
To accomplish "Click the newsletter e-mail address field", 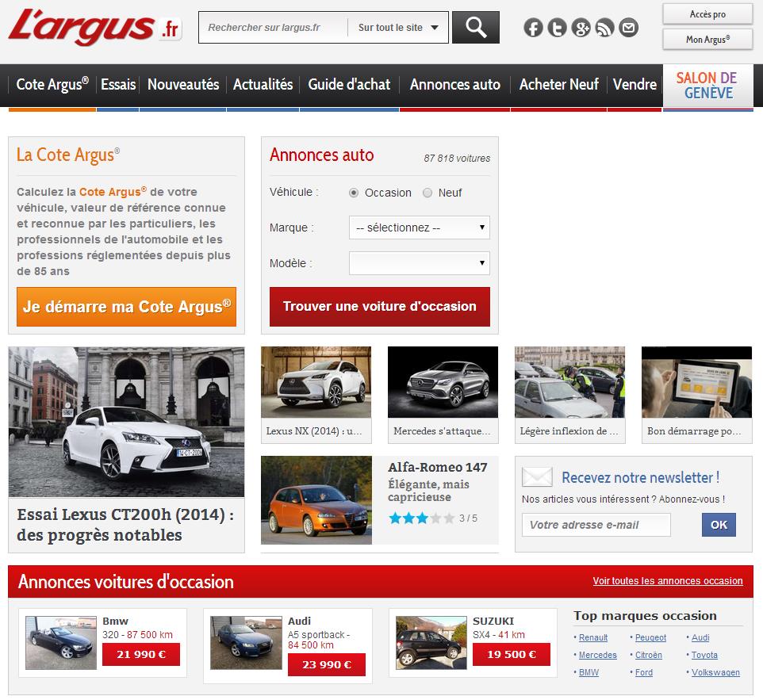I will 596,525.
